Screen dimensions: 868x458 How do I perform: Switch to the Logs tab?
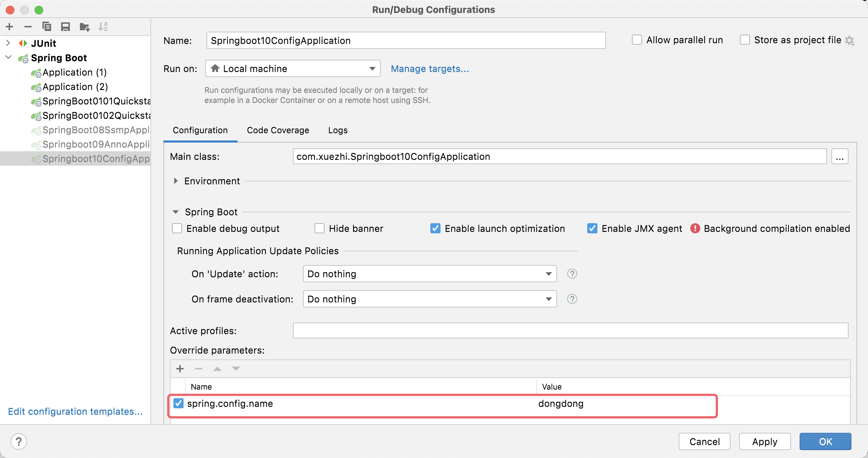coord(338,130)
